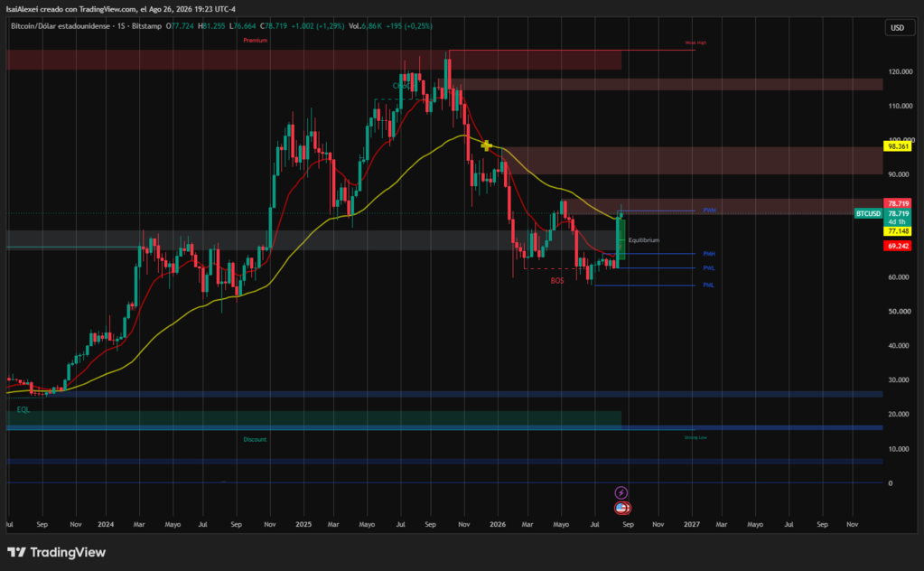Click the Bitcoin/Dólar estadounidense symbol title

pyautogui.click(x=61, y=26)
